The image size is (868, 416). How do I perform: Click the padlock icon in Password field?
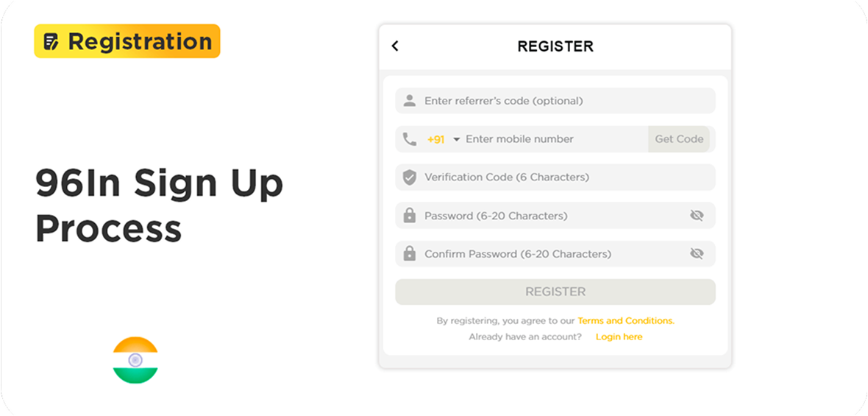pyautogui.click(x=410, y=216)
